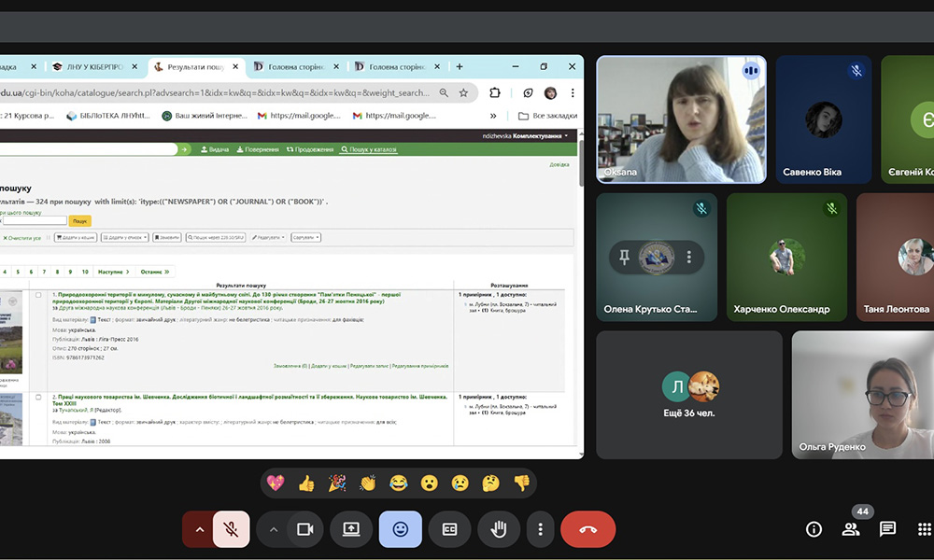Click the yellow Пошук search button
This screenshot has width=934, height=560.
tap(79, 221)
